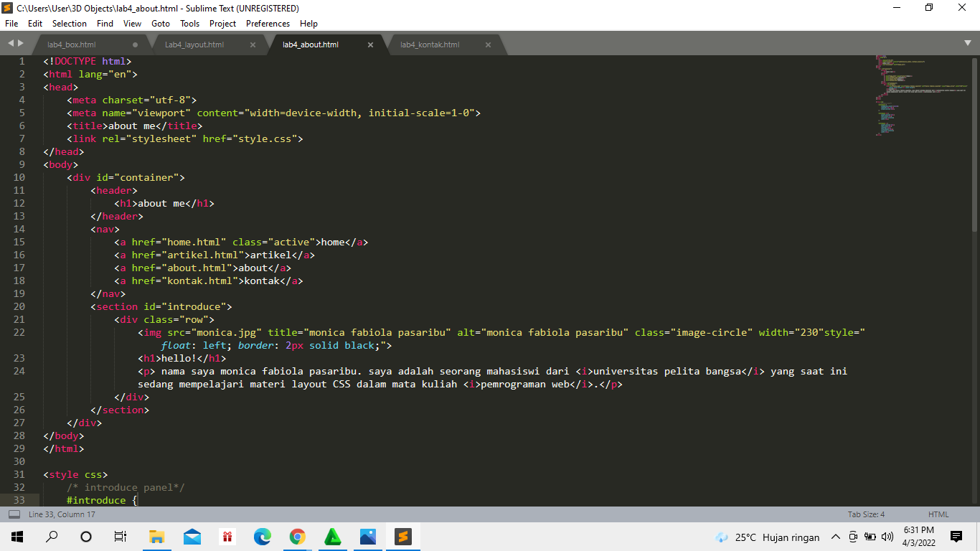The image size is (980, 551).
Task: Open the Mail app from the taskbar
Action: [x=192, y=537]
